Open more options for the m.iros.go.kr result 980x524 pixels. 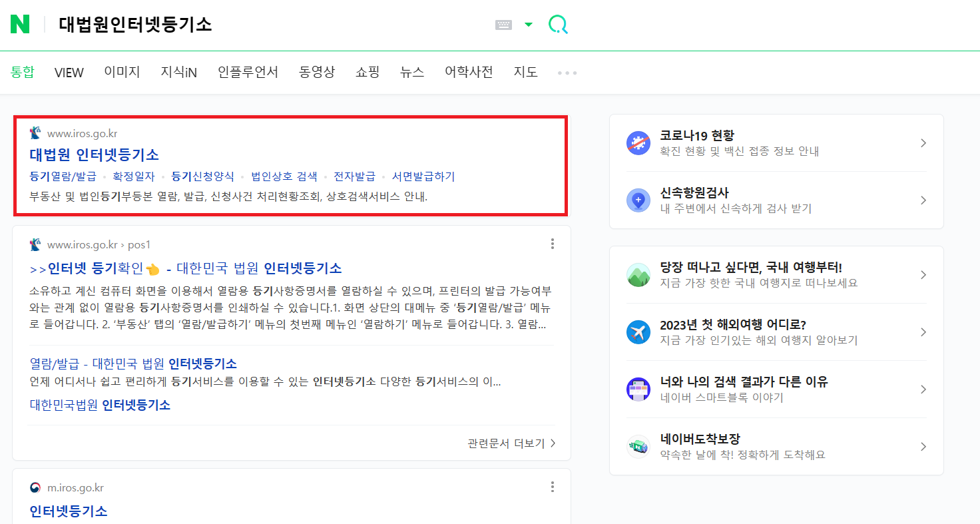coord(552,487)
